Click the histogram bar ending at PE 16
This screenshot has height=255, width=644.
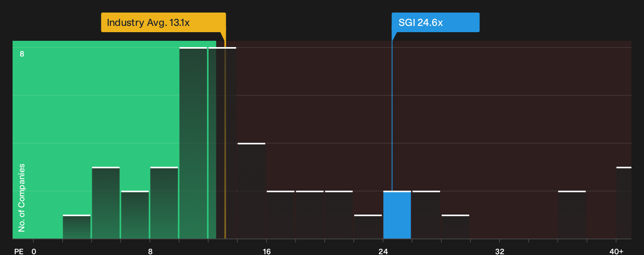pyautogui.click(x=251, y=191)
